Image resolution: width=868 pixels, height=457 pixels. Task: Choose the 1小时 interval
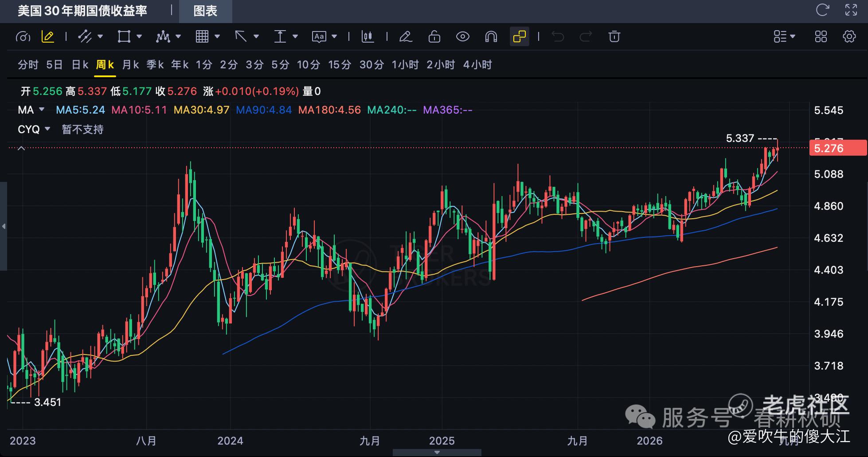tap(405, 65)
